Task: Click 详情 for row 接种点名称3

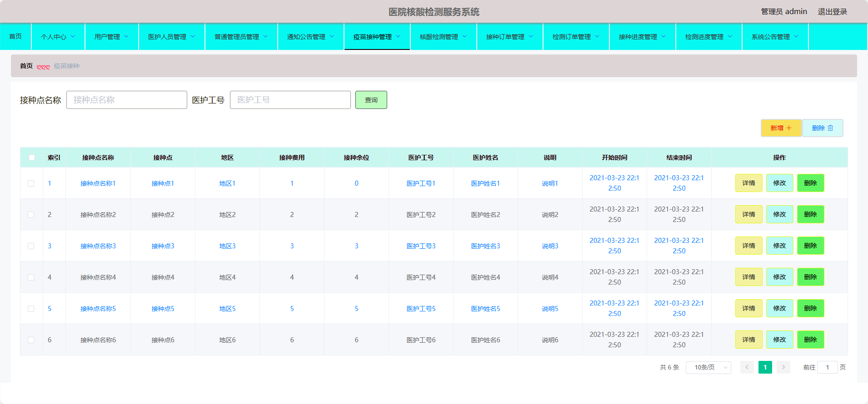Action: [x=748, y=246]
